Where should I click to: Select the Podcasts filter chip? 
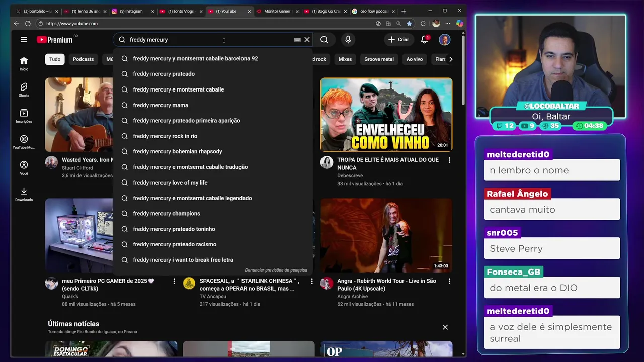pos(83,59)
